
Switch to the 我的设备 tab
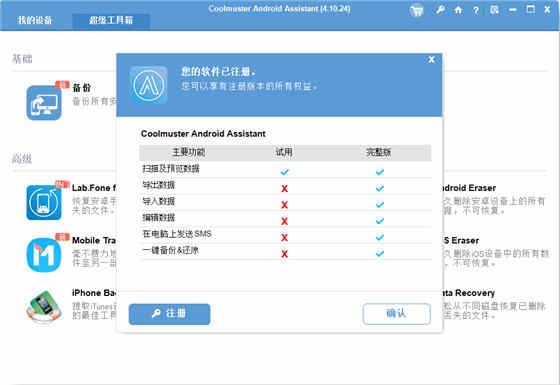(x=35, y=20)
